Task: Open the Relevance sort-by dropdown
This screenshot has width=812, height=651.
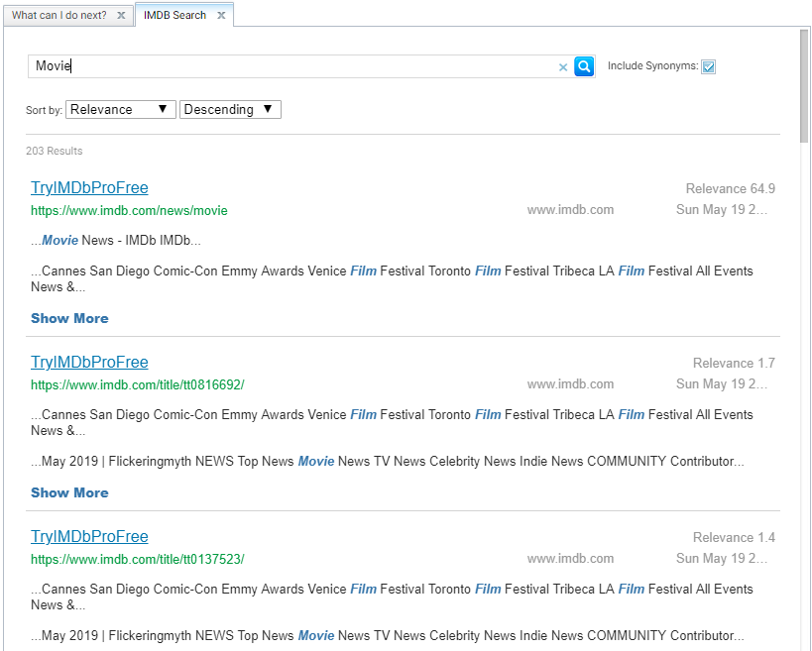Action: point(121,110)
